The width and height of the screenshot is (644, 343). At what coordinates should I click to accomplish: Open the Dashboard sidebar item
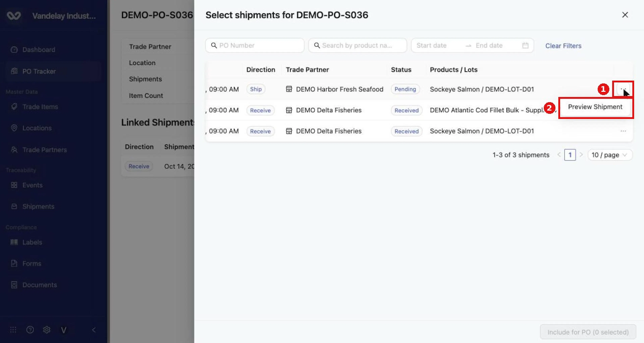pyautogui.click(x=39, y=50)
